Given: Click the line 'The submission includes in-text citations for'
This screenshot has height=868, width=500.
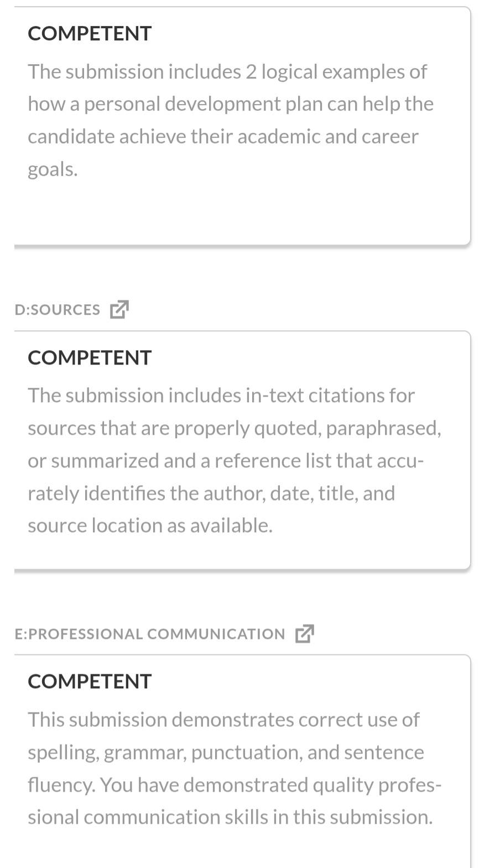Looking at the screenshot, I should pyautogui.click(x=221, y=396).
